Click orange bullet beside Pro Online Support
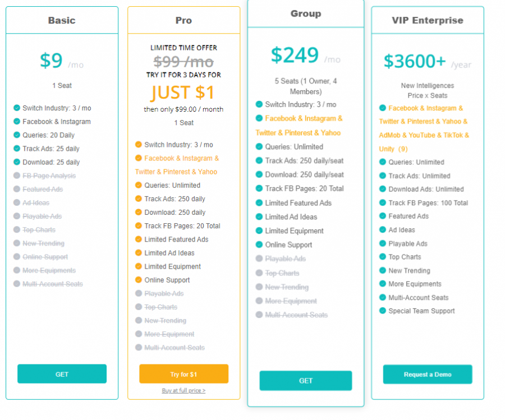The image size is (505, 420). (139, 280)
